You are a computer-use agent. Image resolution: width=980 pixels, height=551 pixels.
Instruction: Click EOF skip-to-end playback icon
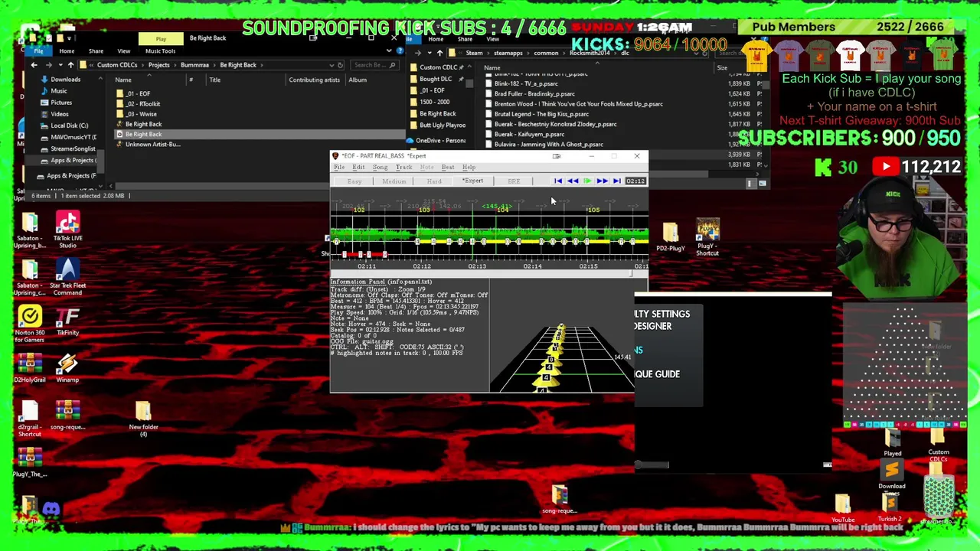pyautogui.click(x=616, y=181)
